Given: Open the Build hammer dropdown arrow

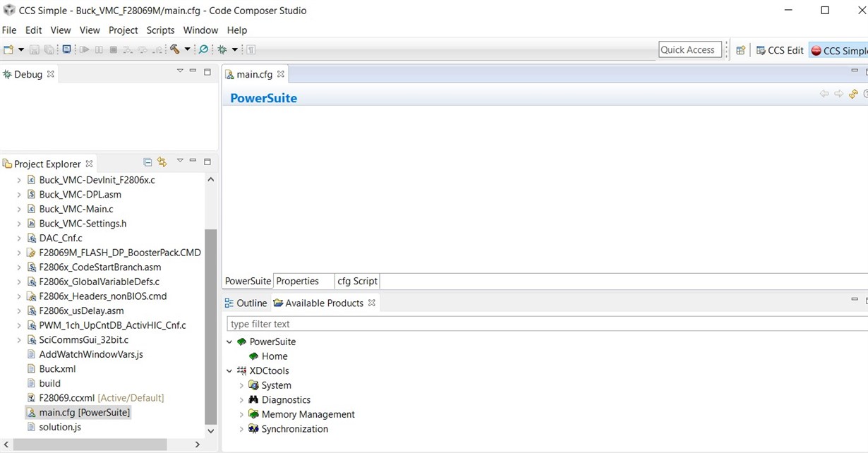Looking at the screenshot, I should [187, 49].
